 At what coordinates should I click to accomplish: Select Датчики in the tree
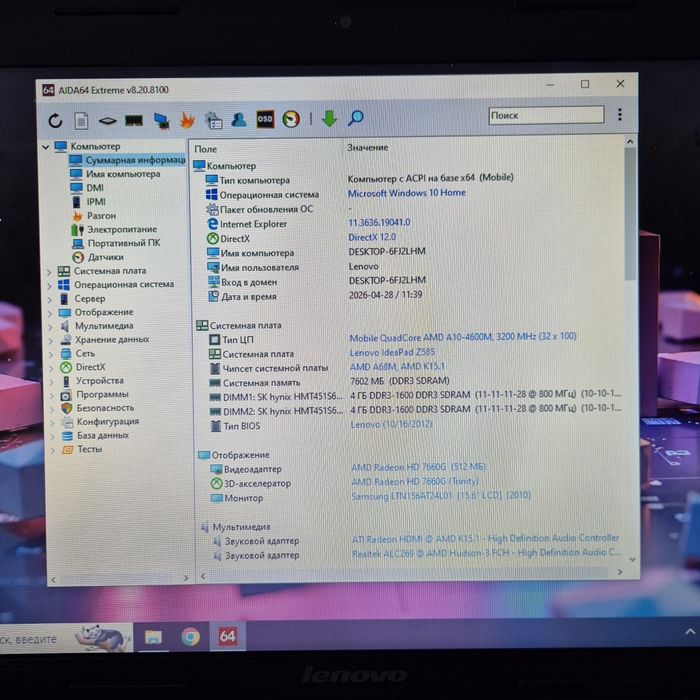(106, 257)
